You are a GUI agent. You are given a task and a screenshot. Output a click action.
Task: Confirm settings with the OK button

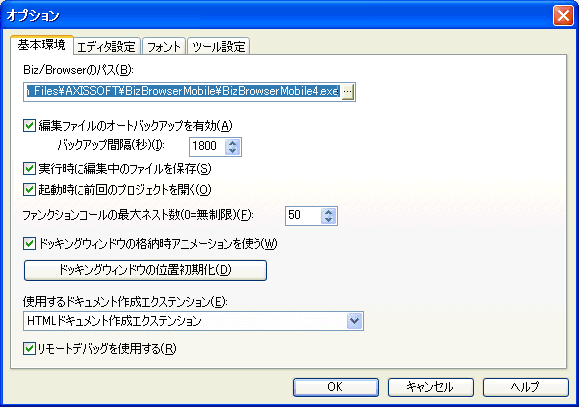click(336, 387)
